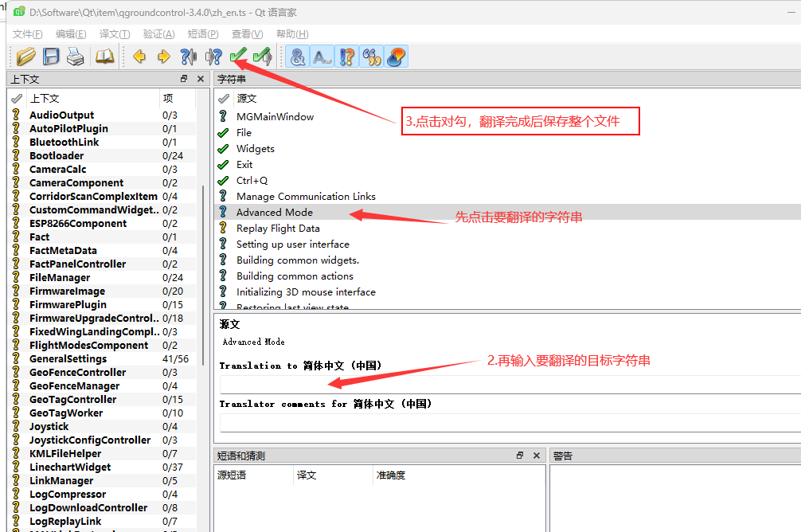Go to the next item
This screenshot has width=801, height=532.
point(163,57)
